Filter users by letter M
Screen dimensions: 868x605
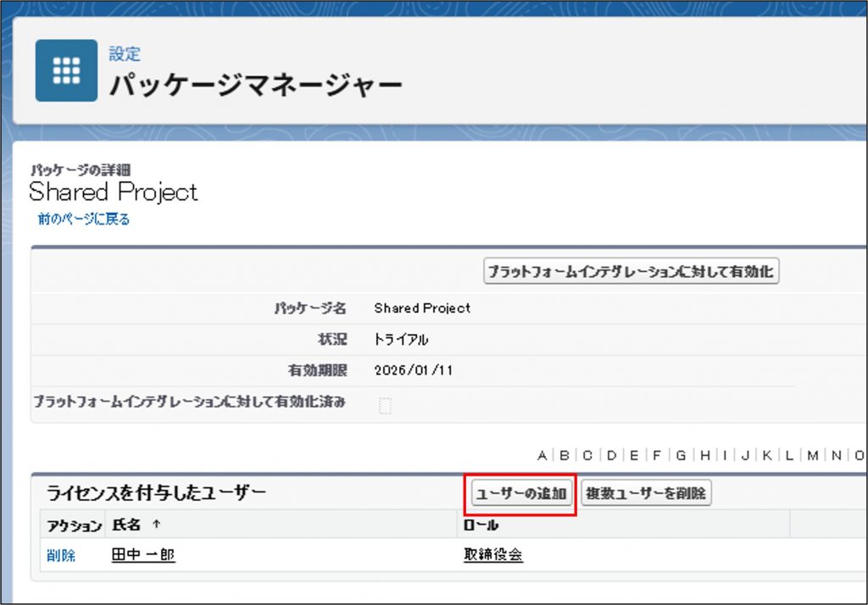pos(812,456)
